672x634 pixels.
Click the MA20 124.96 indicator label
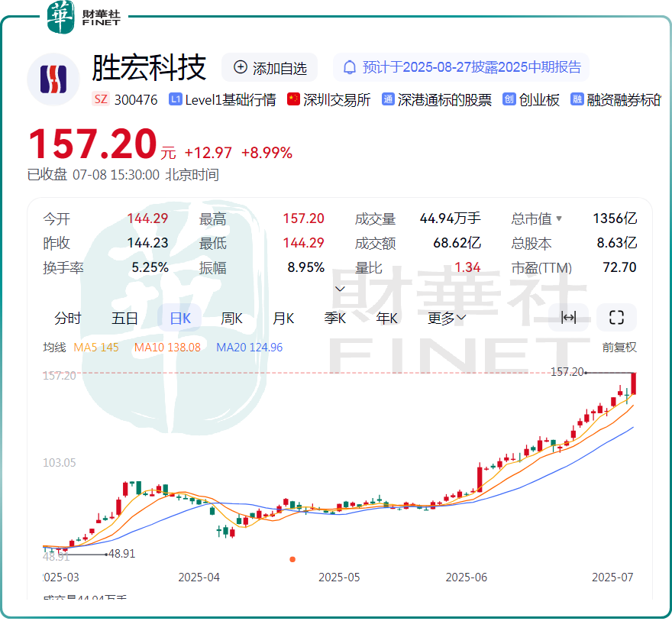coord(250,348)
